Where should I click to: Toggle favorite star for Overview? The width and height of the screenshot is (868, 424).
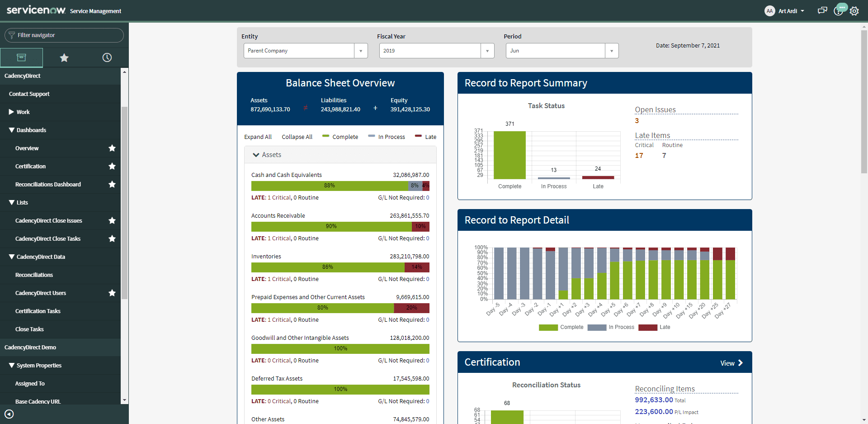click(x=112, y=148)
